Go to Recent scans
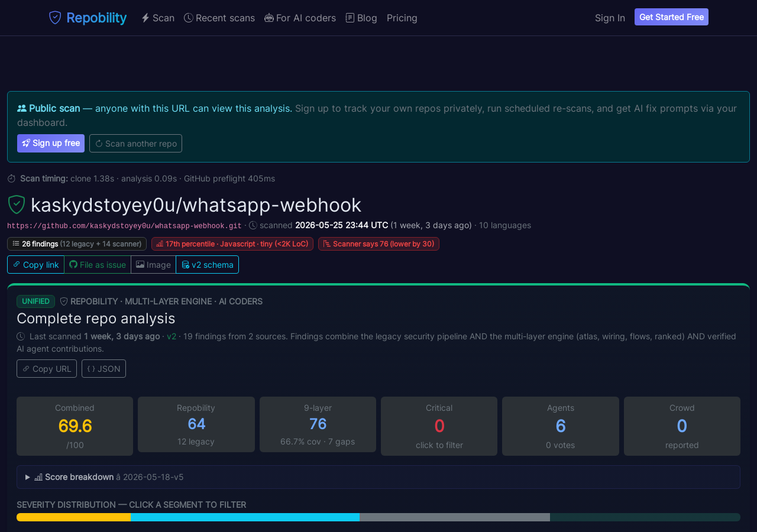 (x=219, y=18)
